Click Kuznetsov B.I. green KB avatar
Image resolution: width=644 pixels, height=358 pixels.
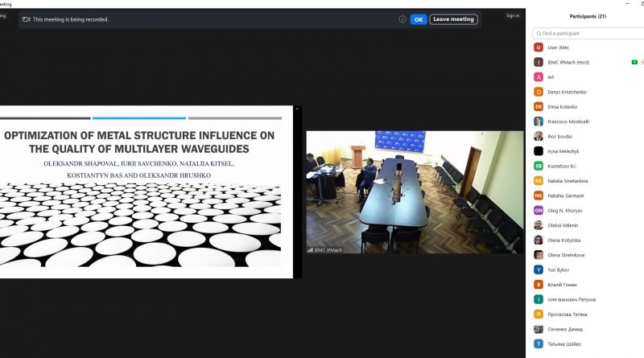538,166
